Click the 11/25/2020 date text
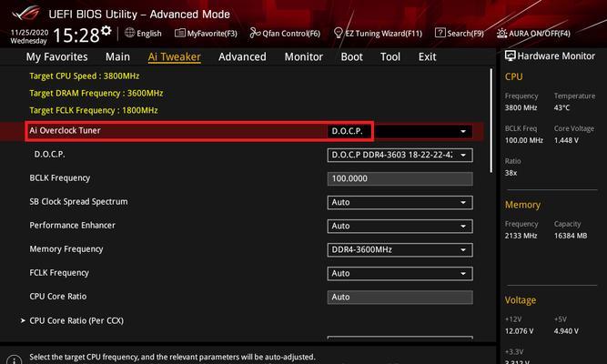This screenshot has height=364, width=607. coord(29,33)
